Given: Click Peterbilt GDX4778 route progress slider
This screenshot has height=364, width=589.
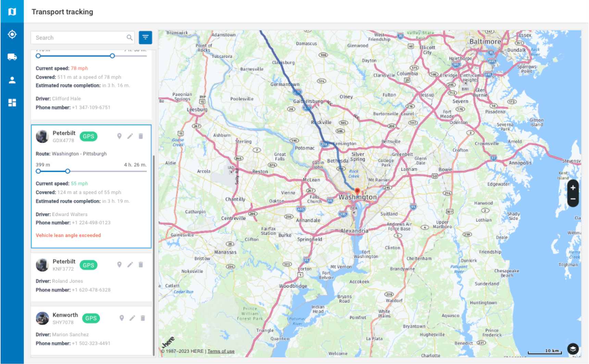Looking at the screenshot, I should pos(68,171).
